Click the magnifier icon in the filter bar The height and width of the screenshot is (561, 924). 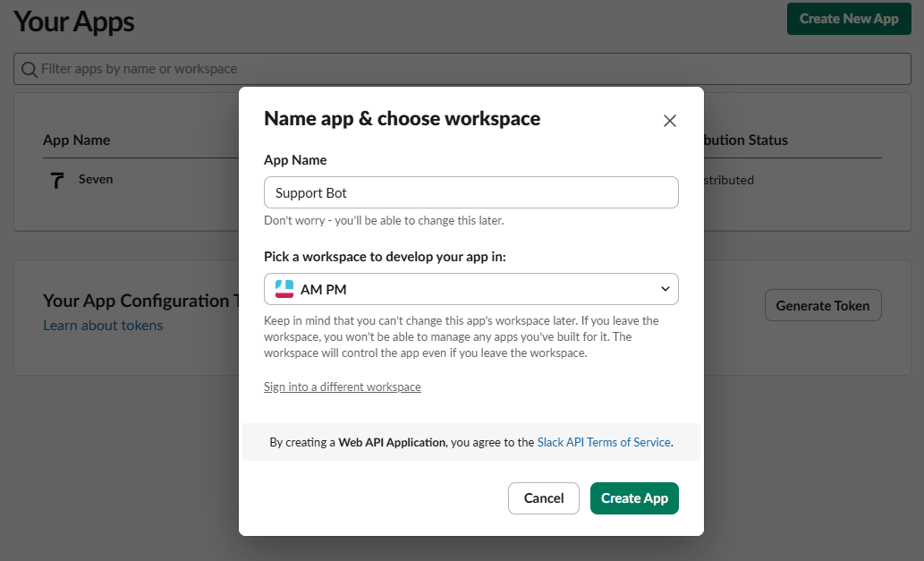pos(29,69)
